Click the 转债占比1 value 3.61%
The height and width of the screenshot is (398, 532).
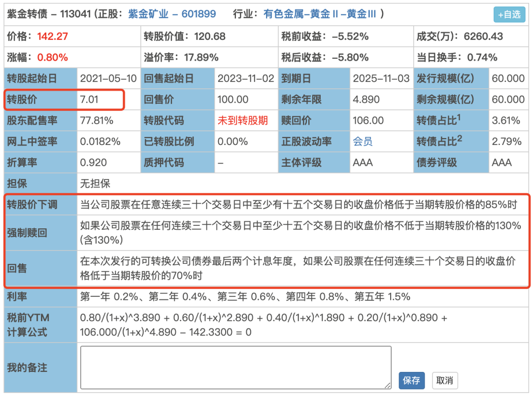[x=506, y=120]
